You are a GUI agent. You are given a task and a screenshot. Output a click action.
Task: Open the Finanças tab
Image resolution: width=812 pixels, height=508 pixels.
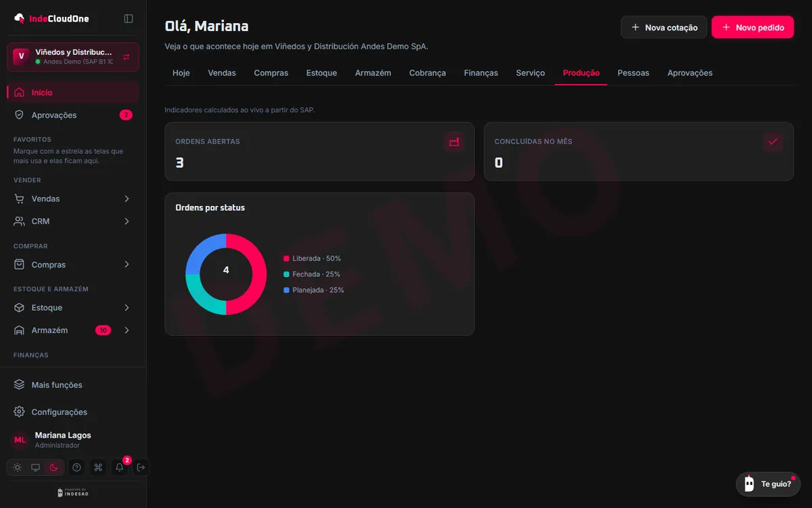click(481, 73)
